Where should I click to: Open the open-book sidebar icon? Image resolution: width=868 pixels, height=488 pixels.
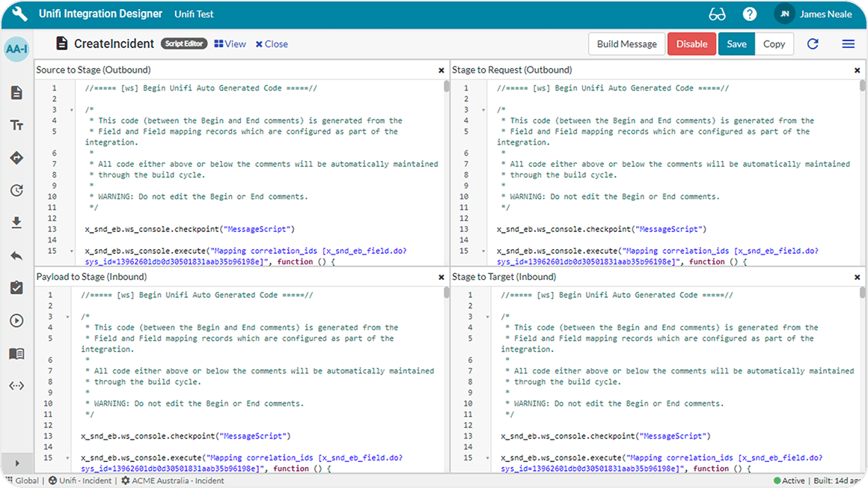pyautogui.click(x=16, y=353)
